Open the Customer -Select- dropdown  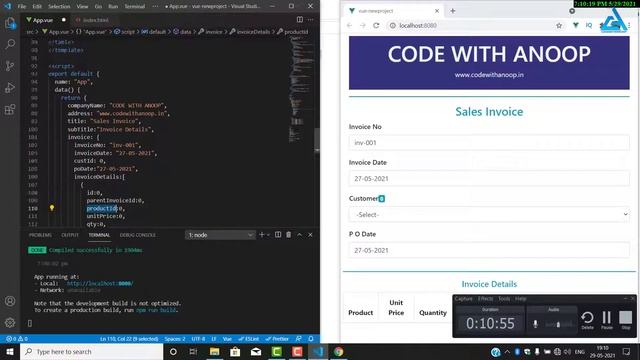pos(489,214)
